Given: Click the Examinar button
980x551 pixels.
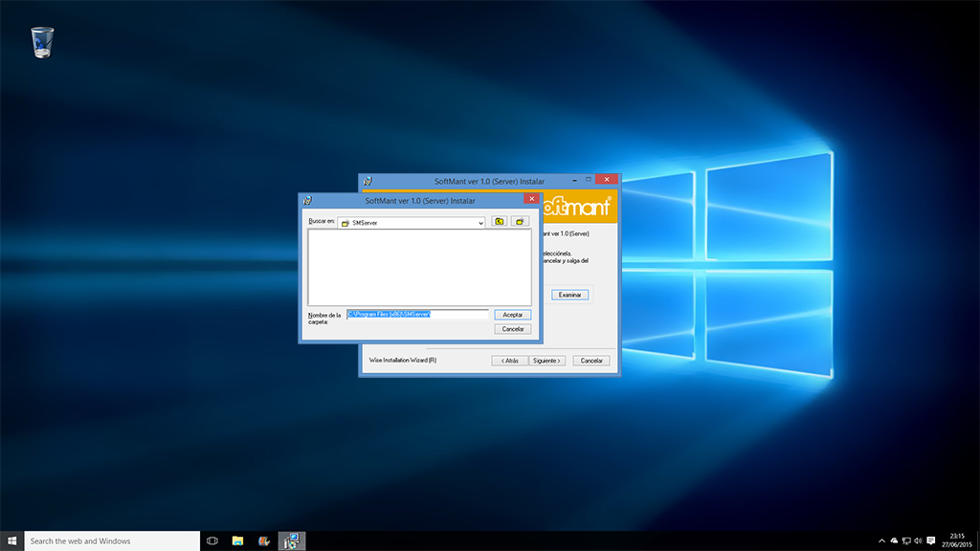Looking at the screenshot, I should 569,295.
